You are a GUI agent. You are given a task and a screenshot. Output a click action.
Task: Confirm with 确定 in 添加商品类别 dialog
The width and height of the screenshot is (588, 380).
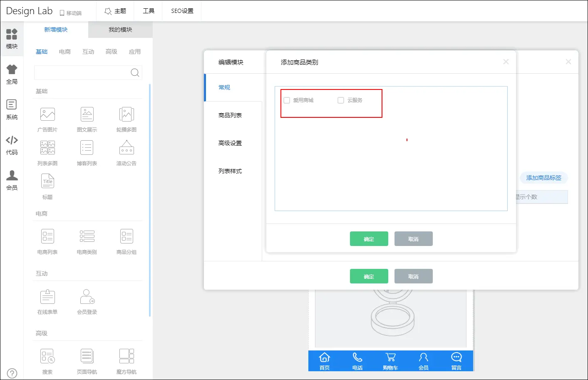[x=369, y=239]
